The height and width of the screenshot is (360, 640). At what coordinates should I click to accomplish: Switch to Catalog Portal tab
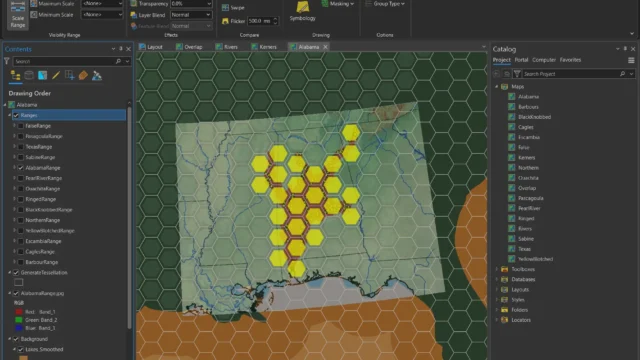click(x=521, y=60)
